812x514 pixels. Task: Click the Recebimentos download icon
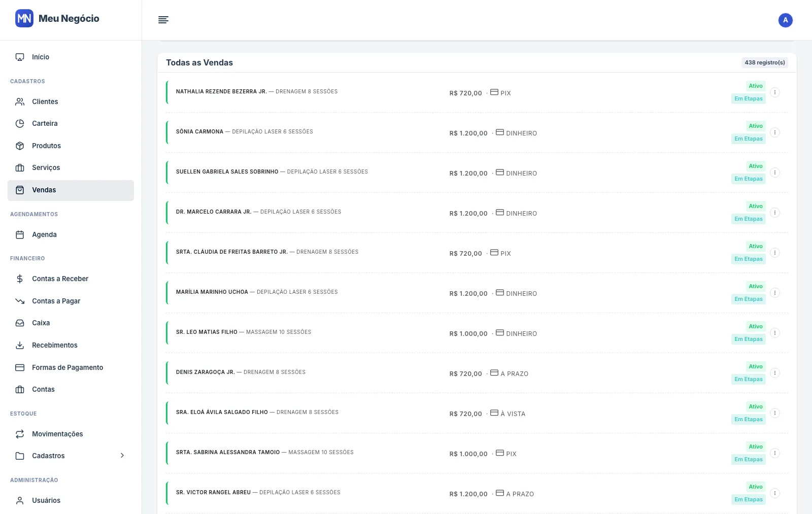point(20,345)
